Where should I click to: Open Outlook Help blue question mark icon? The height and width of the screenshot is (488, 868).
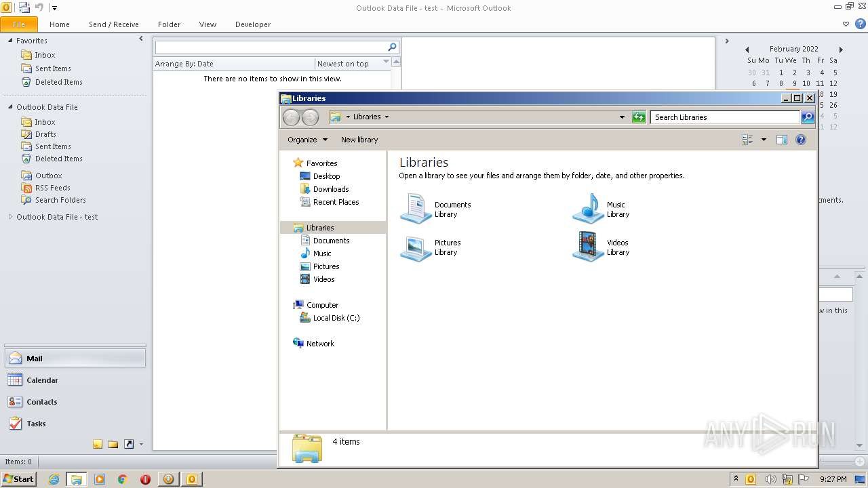tap(860, 24)
